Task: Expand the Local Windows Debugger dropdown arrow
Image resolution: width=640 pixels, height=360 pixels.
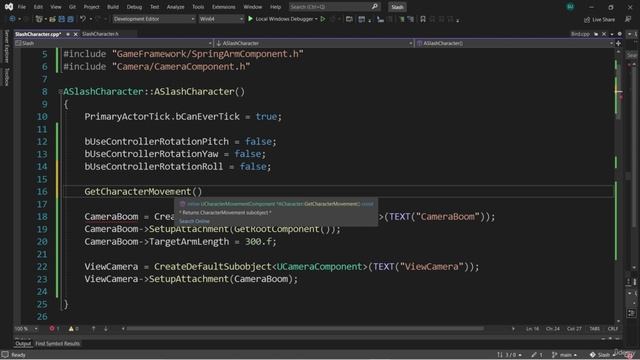Action: (316, 19)
